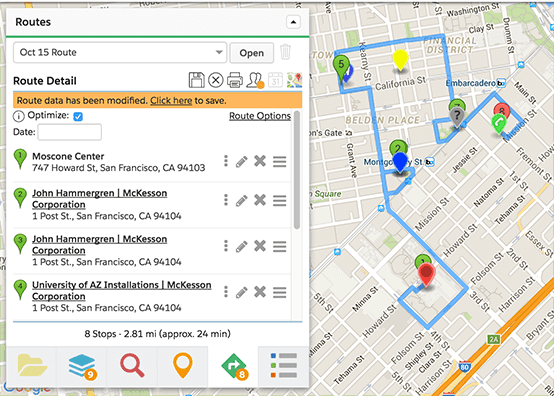Edit stop 3 John Hammergren
The height and width of the screenshot is (396, 554).
point(242,247)
